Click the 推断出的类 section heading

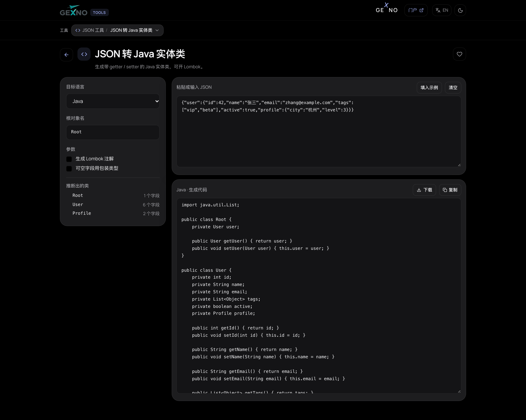pos(77,186)
